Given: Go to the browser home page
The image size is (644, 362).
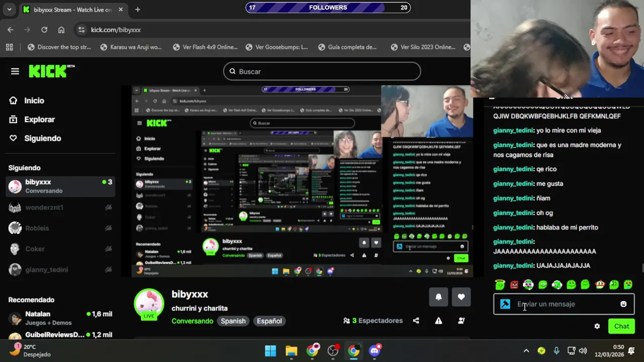Looking at the screenshot, I should [61, 30].
